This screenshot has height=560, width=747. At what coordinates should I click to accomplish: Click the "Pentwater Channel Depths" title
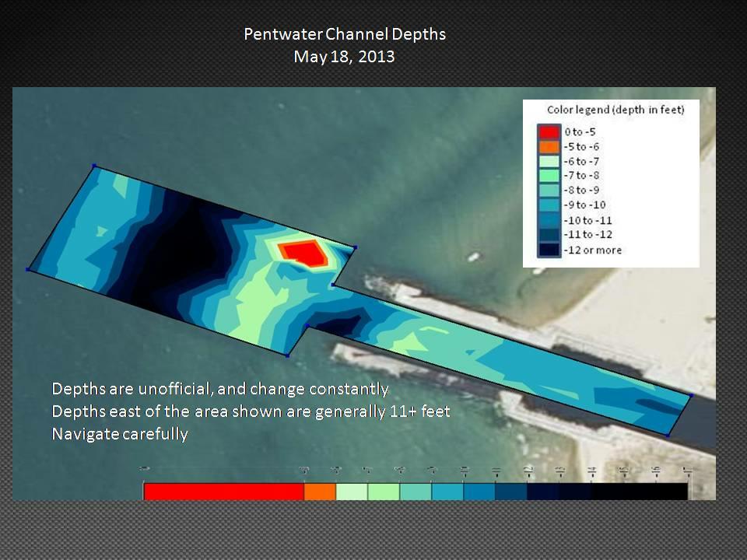click(345, 35)
